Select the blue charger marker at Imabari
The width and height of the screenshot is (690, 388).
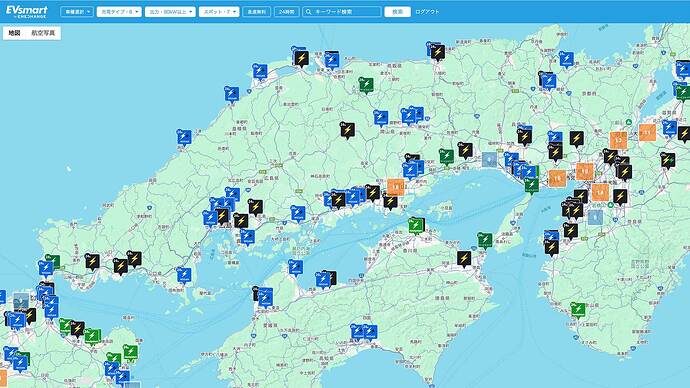click(295, 267)
